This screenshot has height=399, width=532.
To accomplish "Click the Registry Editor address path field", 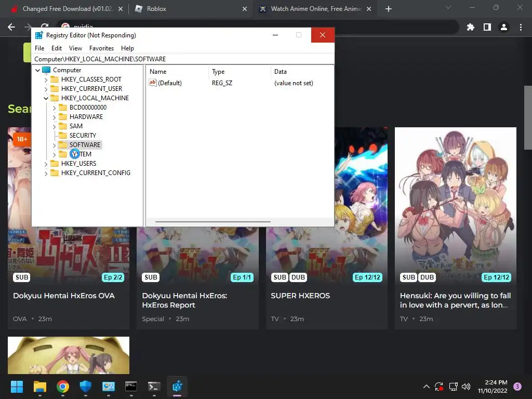I will click(183, 59).
